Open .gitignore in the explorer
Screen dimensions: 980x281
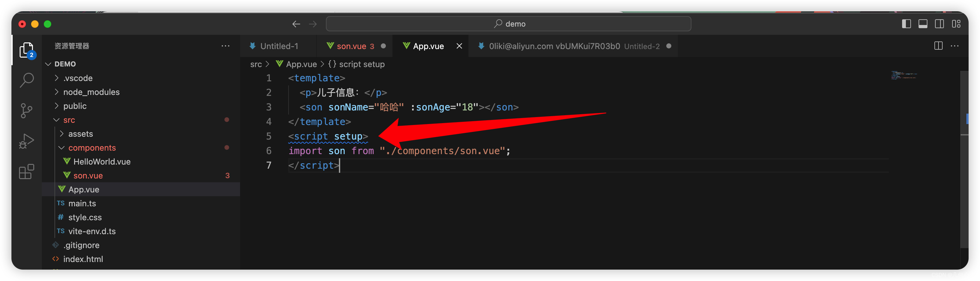pyautogui.click(x=141, y=245)
